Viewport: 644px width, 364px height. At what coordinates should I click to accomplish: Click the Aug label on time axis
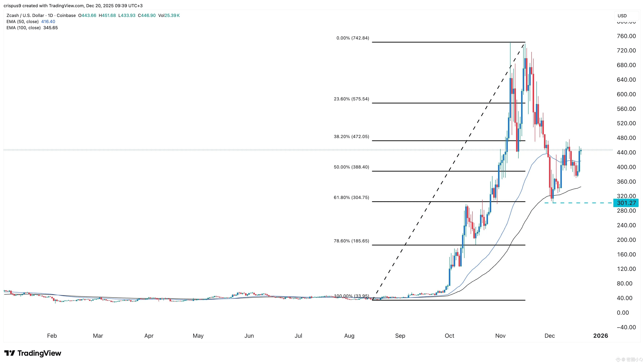pyautogui.click(x=349, y=336)
